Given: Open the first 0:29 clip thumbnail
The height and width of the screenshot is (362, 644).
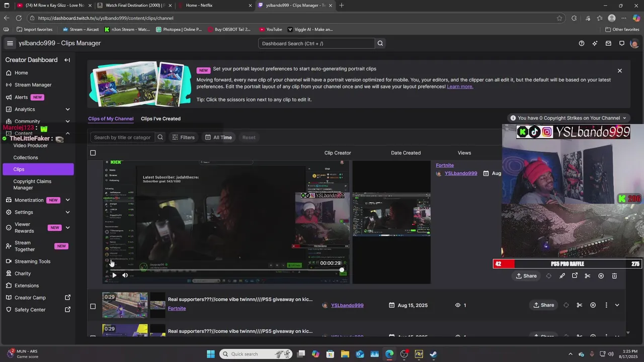Looking at the screenshot, I should [125, 305].
